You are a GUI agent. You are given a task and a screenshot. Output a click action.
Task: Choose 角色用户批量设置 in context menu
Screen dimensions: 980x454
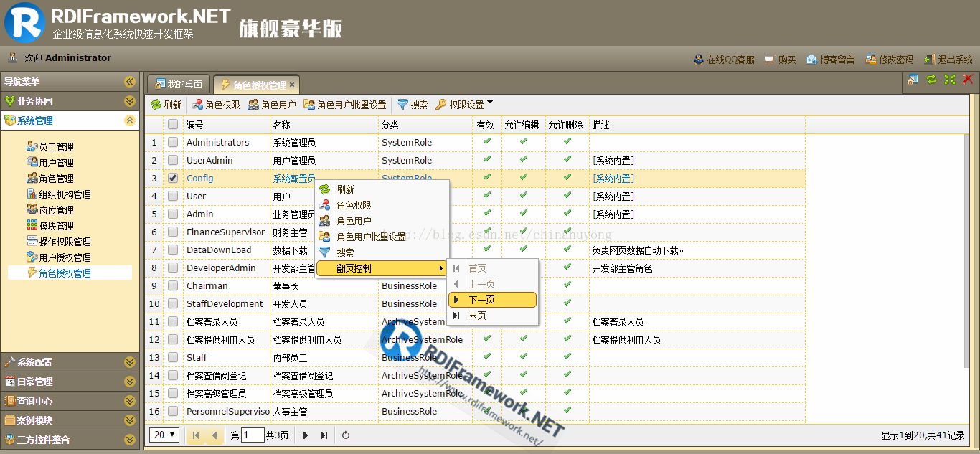pyautogui.click(x=382, y=237)
